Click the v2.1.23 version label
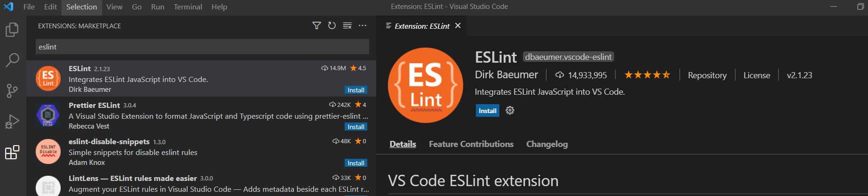 (799, 75)
